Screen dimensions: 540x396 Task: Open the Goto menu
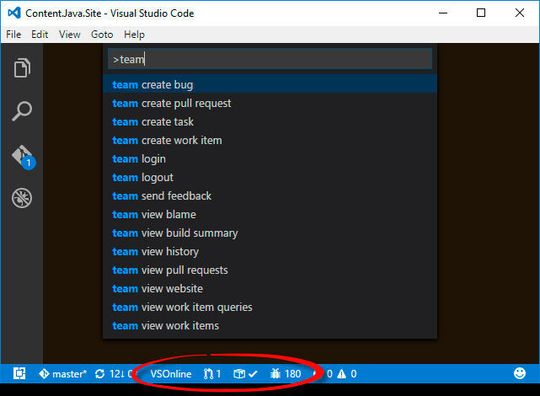(102, 34)
